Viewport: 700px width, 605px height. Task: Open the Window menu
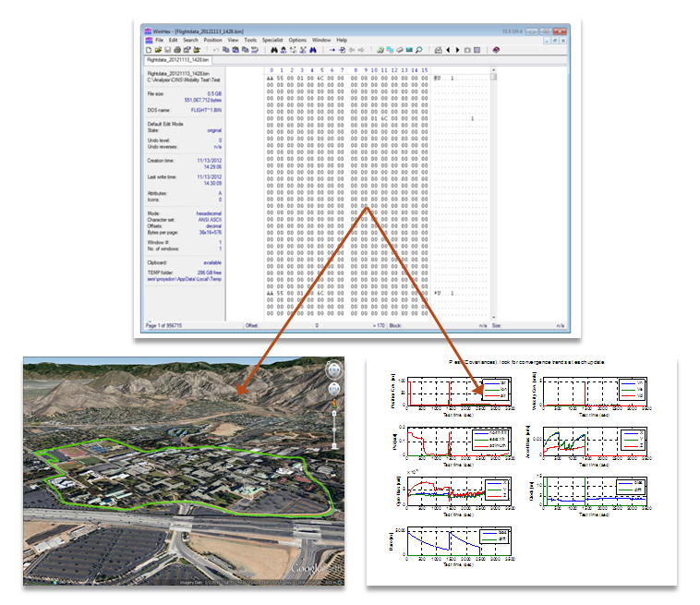coord(321,41)
